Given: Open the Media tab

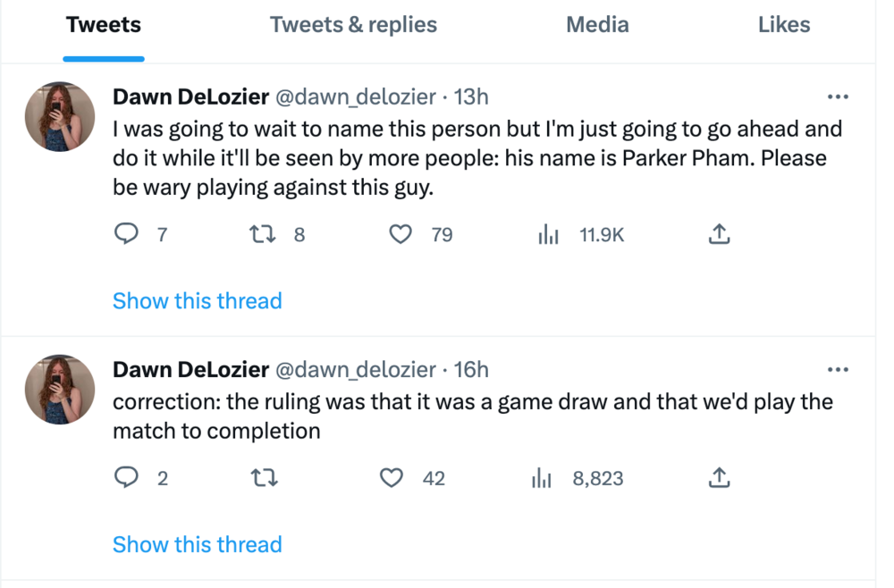Looking at the screenshot, I should click(x=597, y=25).
